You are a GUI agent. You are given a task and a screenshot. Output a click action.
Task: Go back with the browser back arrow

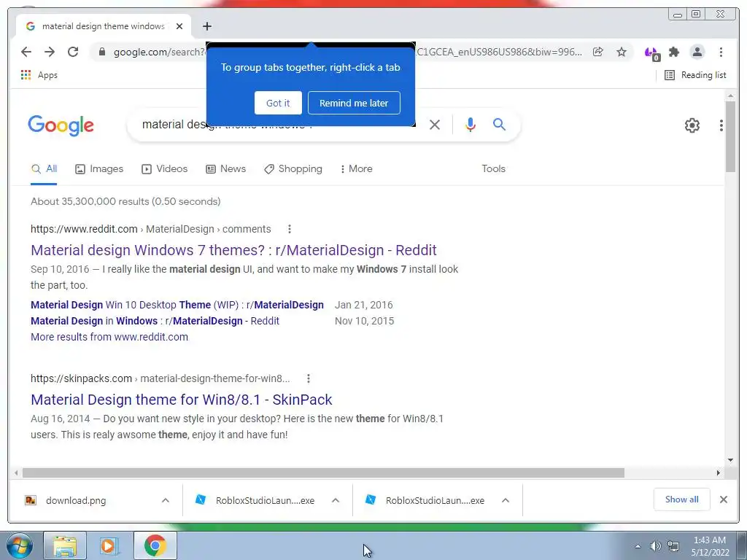click(x=26, y=52)
